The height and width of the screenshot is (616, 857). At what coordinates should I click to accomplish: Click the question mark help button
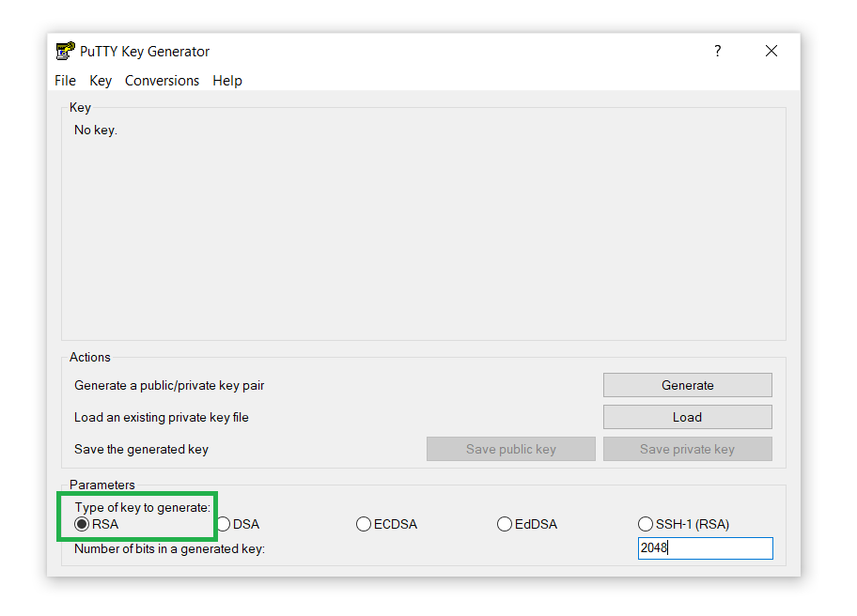[x=718, y=51]
